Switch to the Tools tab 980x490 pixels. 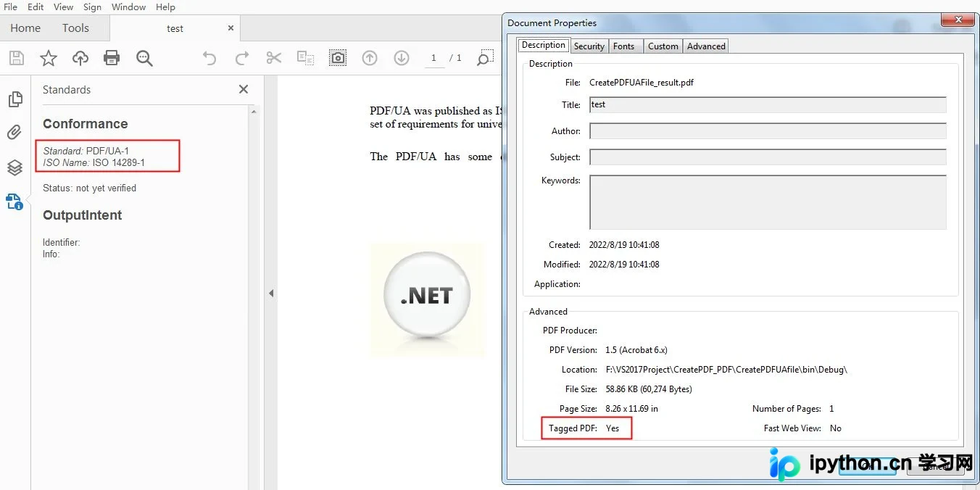(x=75, y=28)
